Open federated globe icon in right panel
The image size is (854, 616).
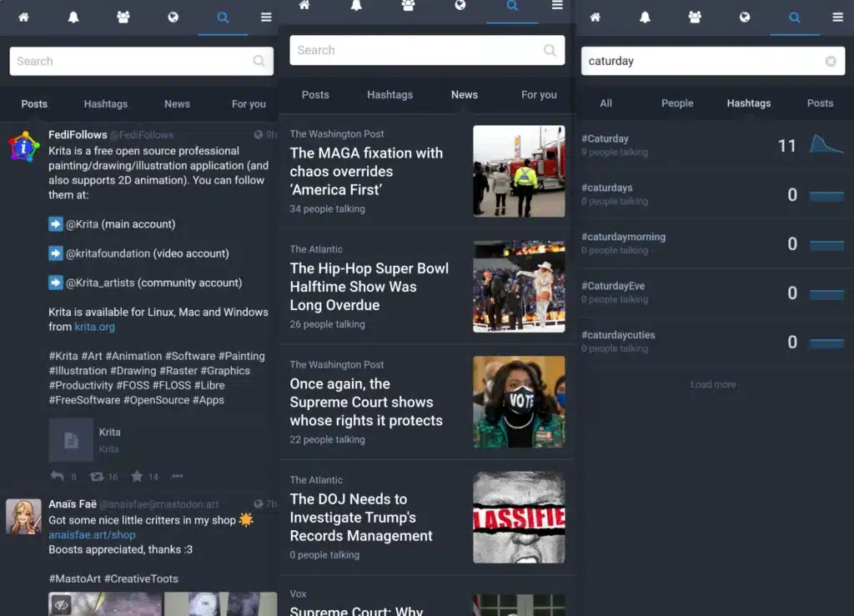pos(745,18)
